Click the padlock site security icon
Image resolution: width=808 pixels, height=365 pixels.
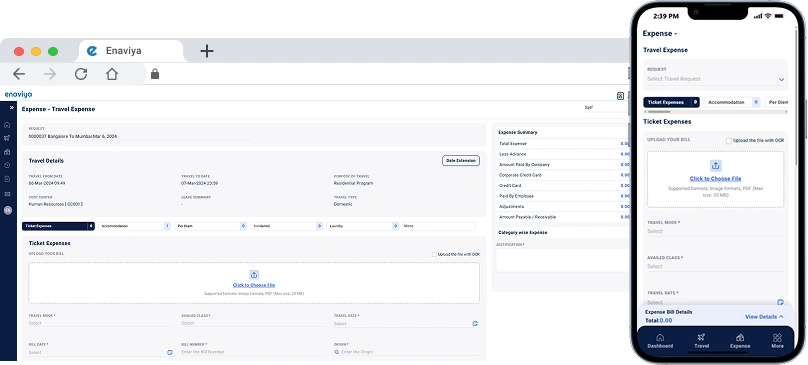click(x=155, y=74)
